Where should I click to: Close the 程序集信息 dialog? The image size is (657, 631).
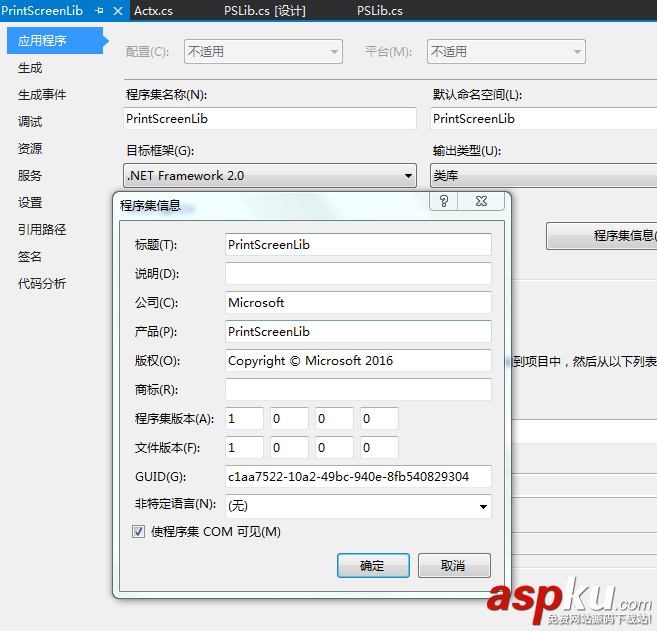pos(481,202)
